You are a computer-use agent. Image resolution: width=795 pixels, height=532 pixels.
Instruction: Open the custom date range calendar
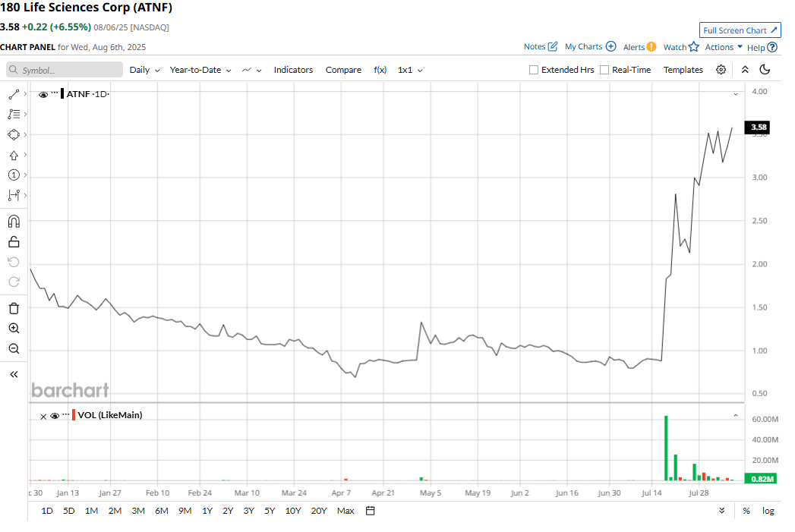[370, 511]
